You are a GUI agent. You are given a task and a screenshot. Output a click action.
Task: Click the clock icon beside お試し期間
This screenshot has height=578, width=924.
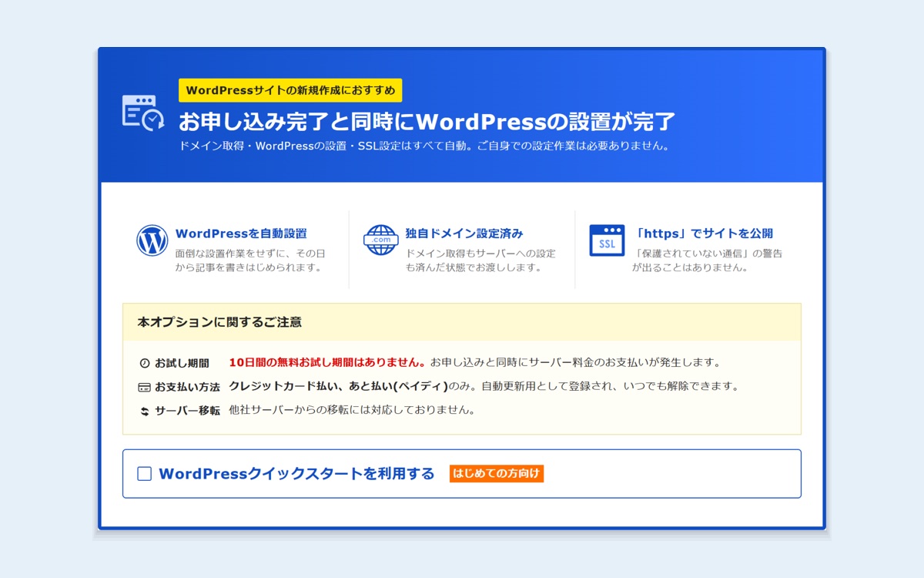pyautogui.click(x=144, y=363)
